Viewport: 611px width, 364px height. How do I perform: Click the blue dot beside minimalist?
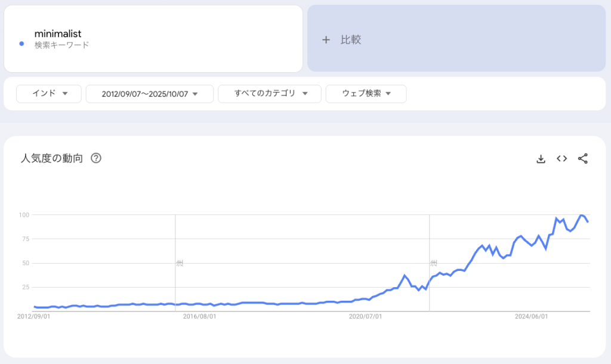click(x=21, y=44)
